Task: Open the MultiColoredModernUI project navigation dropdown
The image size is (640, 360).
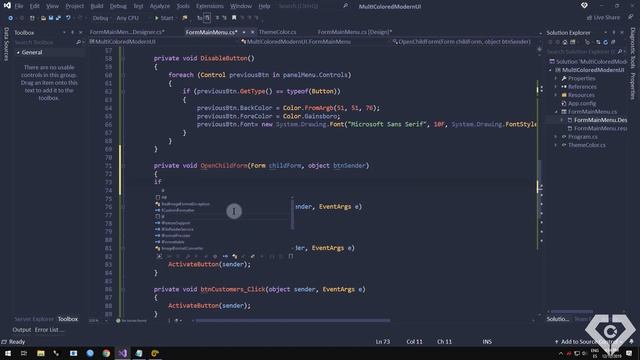Action: click(163, 42)
